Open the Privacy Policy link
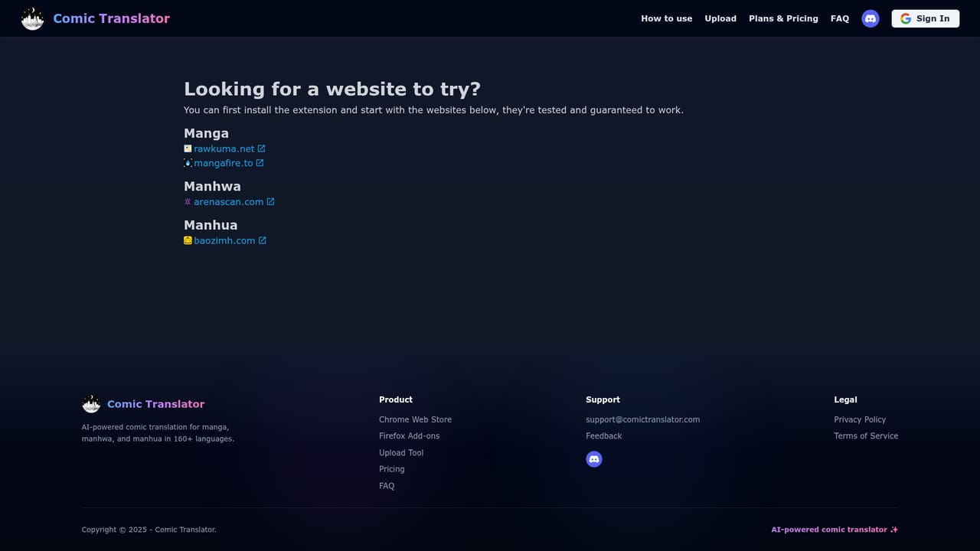The height and width of the screenshot is (551, 980). pos(860,419)
